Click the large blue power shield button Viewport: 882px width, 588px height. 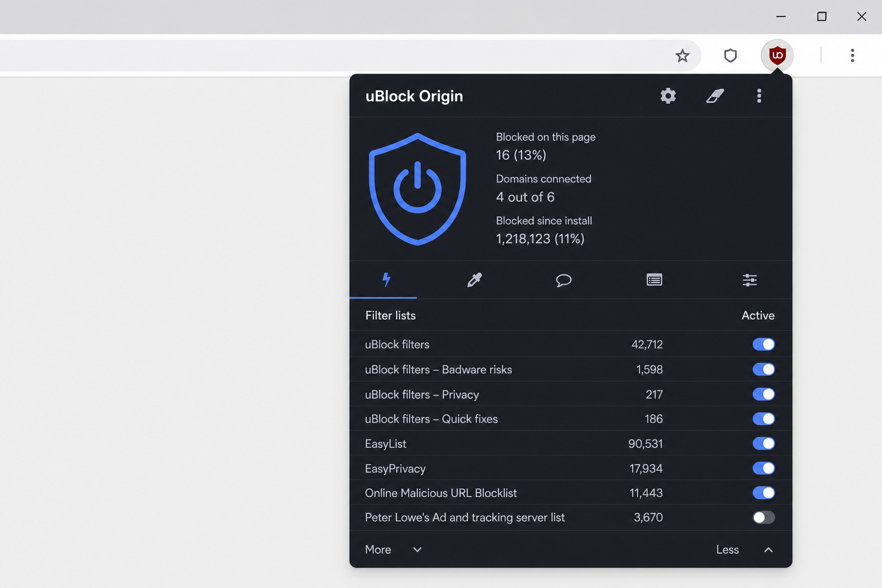[417, 189]
